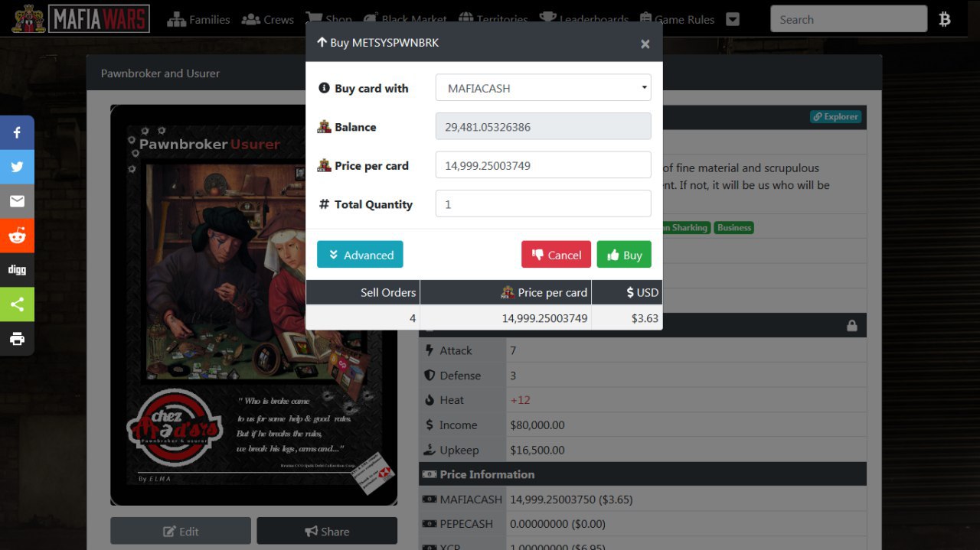The width and height of the screenshot is (980, 550).
Task: Click the Income dollar icon
Action: pos(430,425)
